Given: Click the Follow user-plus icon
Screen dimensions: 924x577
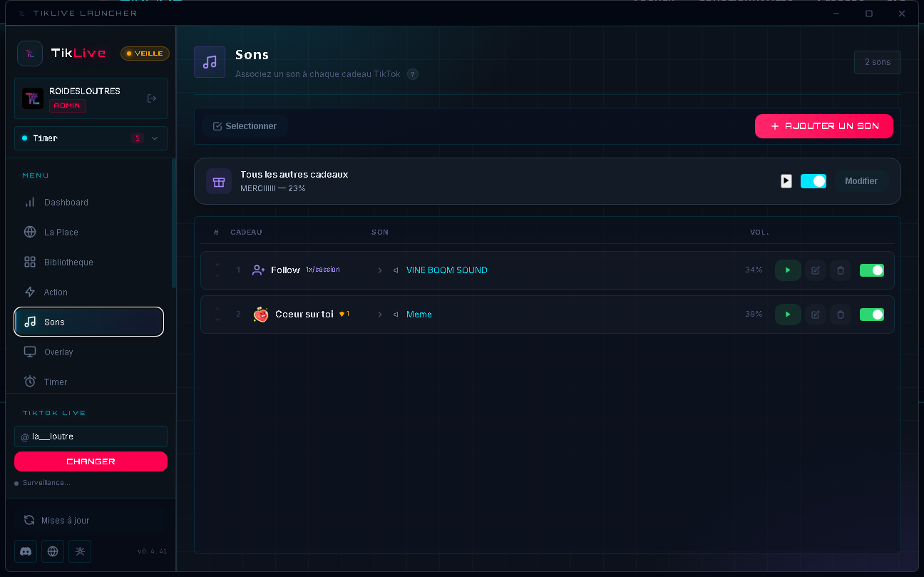Looking at the screenshot, I should coord(259,270).
